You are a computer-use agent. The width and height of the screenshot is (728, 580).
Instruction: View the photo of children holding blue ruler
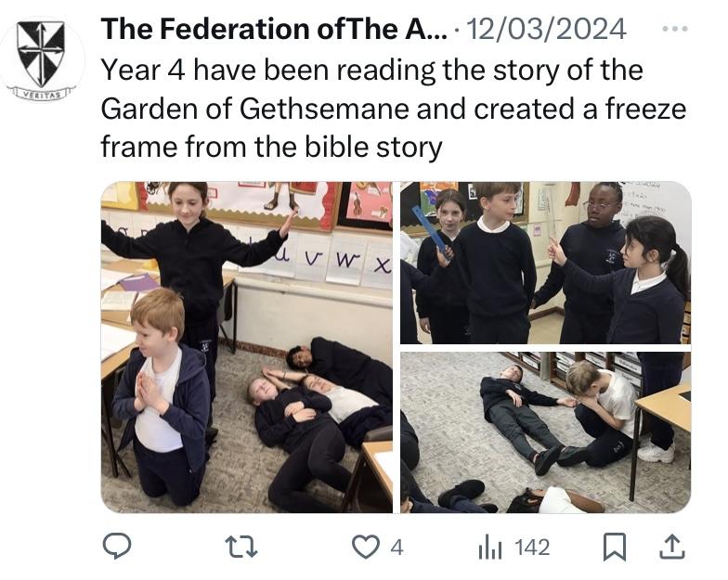(546, 263)
